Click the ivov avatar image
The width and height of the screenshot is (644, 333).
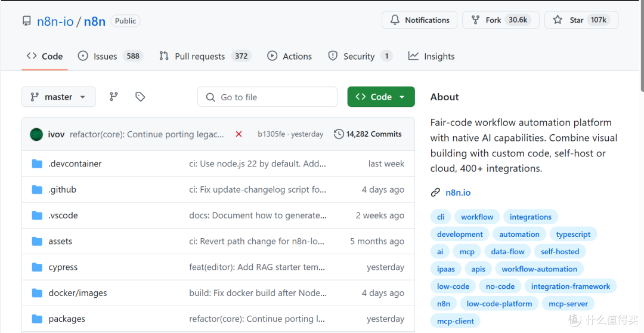click(36, 134)
